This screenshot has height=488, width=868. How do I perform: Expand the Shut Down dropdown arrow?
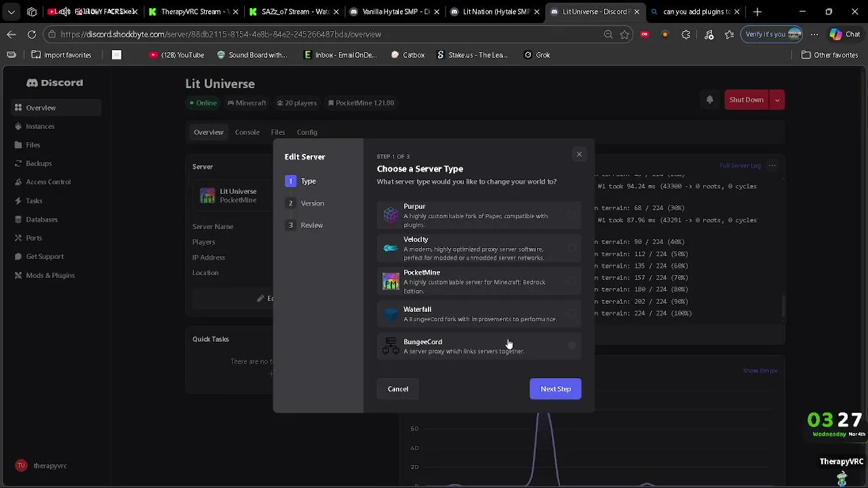[777, 100]
